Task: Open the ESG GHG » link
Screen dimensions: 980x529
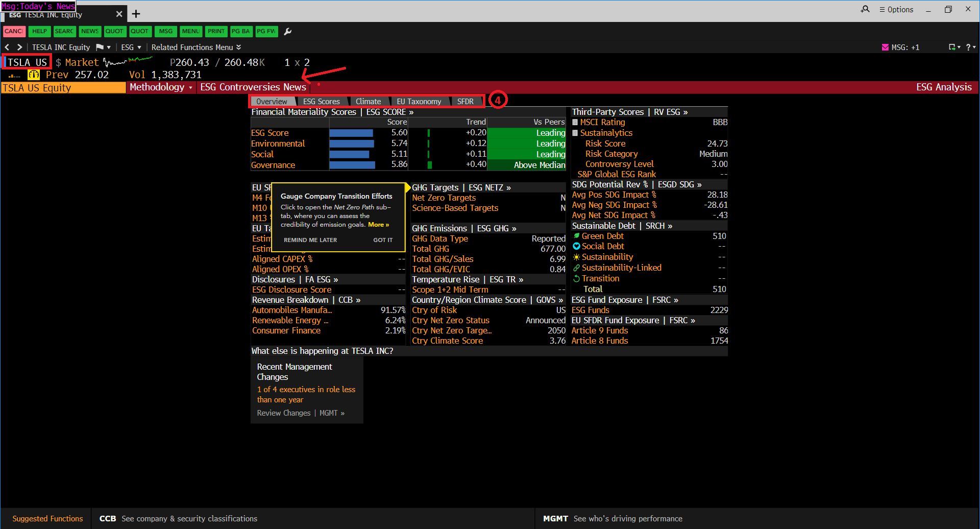Action: point(497,228)
